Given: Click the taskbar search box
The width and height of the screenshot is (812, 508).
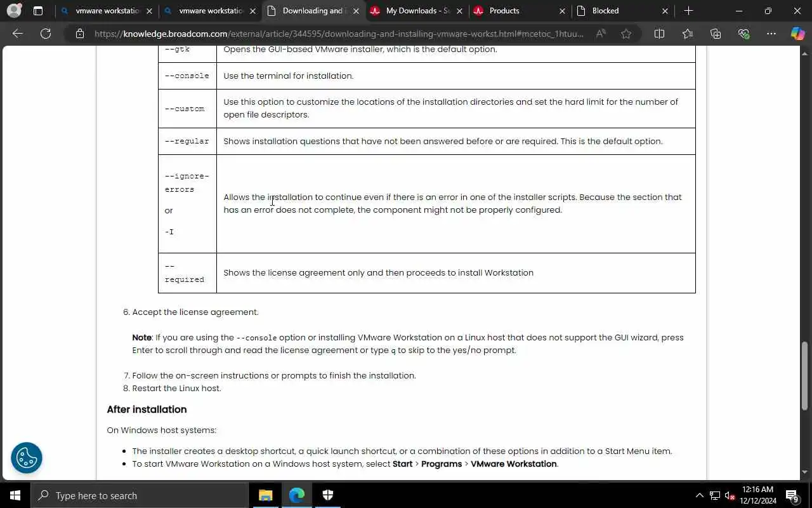Looking at the screenshot, I should coord(140,495).
